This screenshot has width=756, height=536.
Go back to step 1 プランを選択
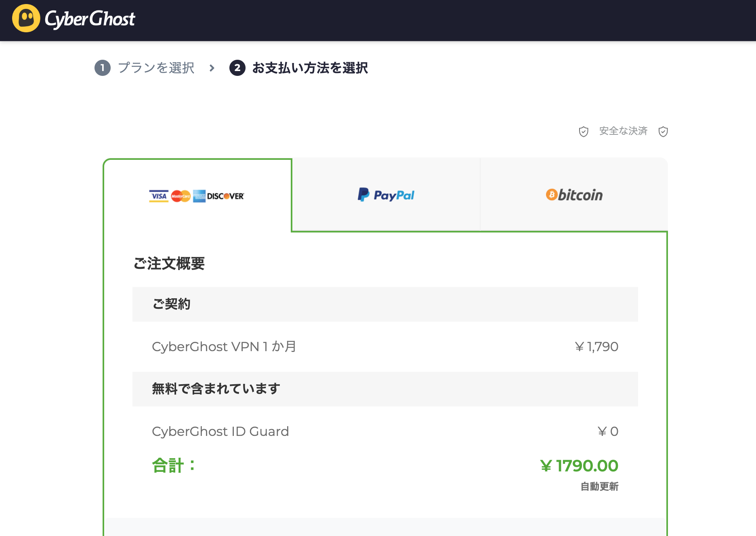(x=145, y=68)
